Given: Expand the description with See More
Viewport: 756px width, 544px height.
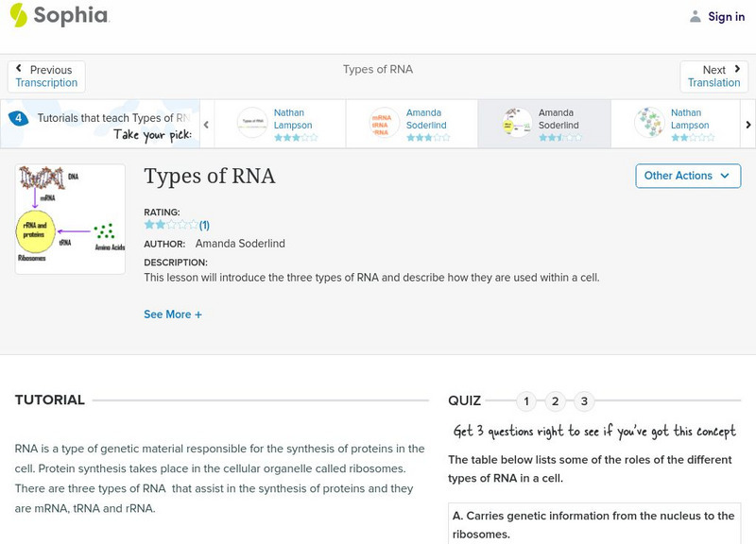Looking at the screenshot, I should pyautogui.click(x=173, y=314).
